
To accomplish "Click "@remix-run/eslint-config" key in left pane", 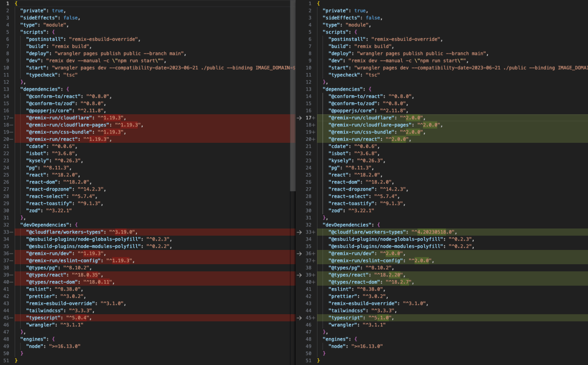I will pos(63,261).
